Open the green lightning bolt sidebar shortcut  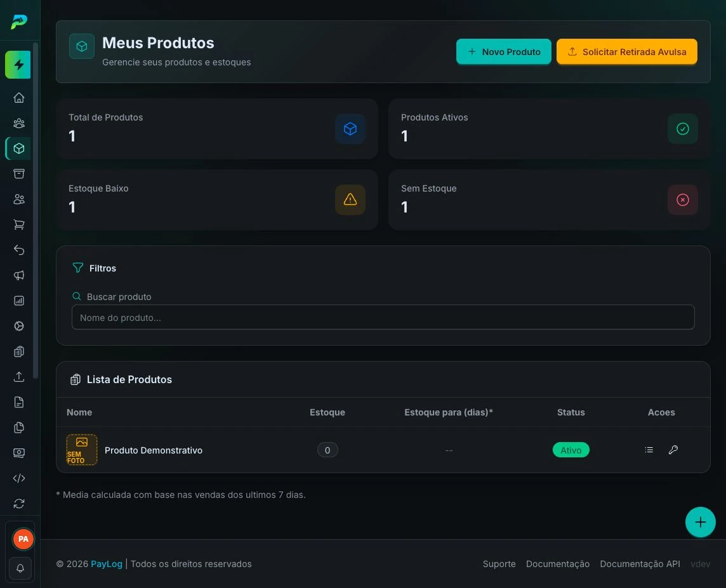(18, 65)
